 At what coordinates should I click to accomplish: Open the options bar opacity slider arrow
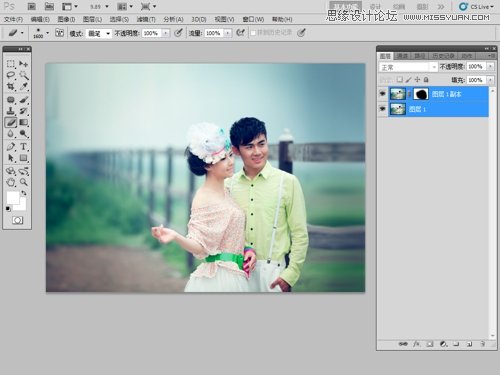click(166, 33)
